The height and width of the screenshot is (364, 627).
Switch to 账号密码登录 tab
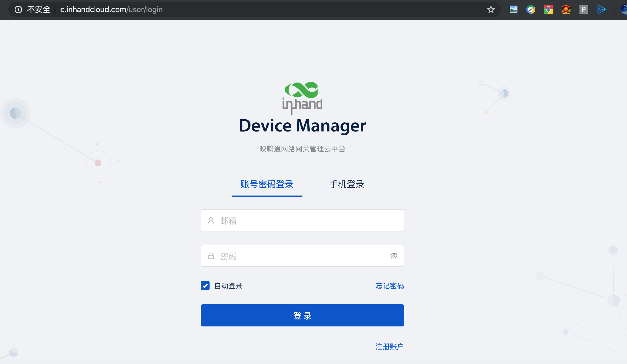(x=267, y=184)
